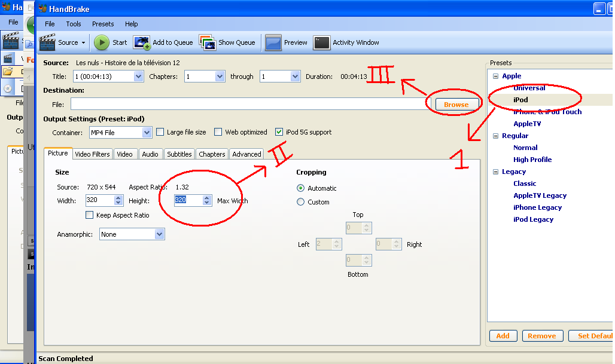The image size is (615, 364).
Task: Click the disc icon in the background window
Action: pyautogui.click(x=7, y=88)
